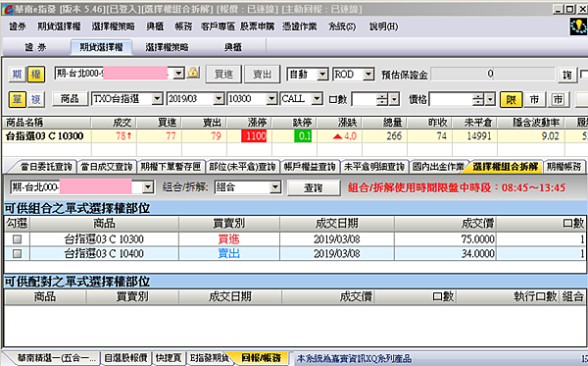Click the 口數 quantity stepper arrows
Viewport: 588px width, 366px height.
pyautogui.click(x=382, y=99)
